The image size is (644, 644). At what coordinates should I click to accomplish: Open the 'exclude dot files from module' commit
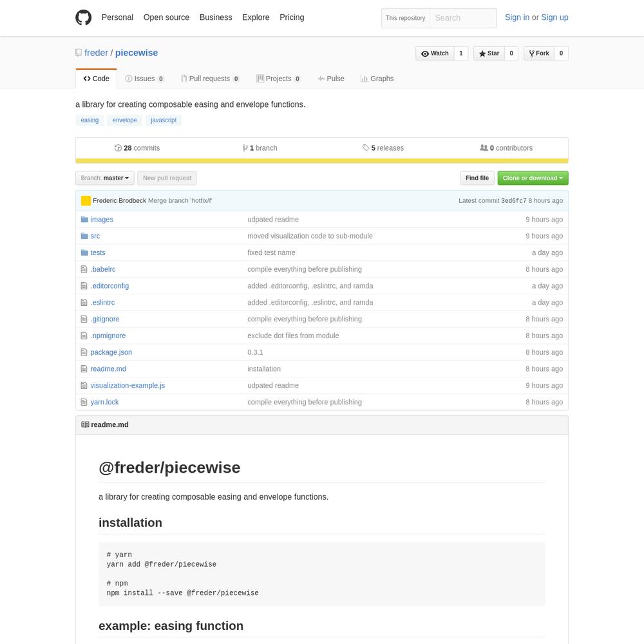point(293,336)
